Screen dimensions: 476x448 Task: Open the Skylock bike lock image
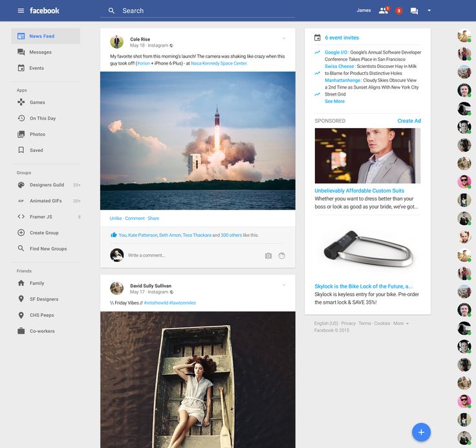tap(367, 249)
